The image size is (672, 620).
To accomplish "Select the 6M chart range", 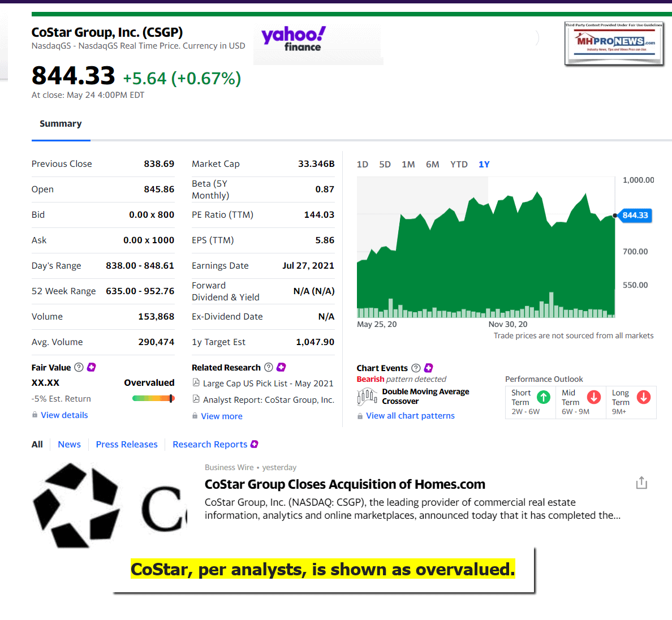I will tap(432, 165).
